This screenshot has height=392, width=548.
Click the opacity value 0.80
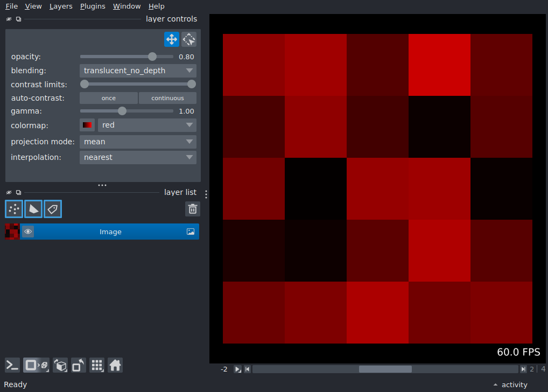186,57
